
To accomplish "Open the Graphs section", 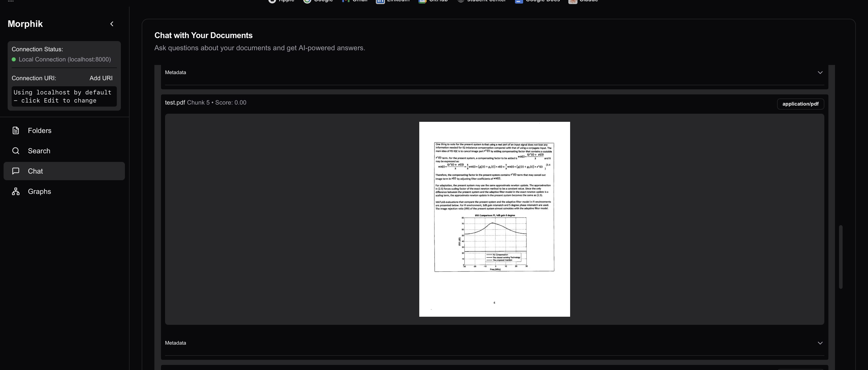I will (x=39, y=191).
